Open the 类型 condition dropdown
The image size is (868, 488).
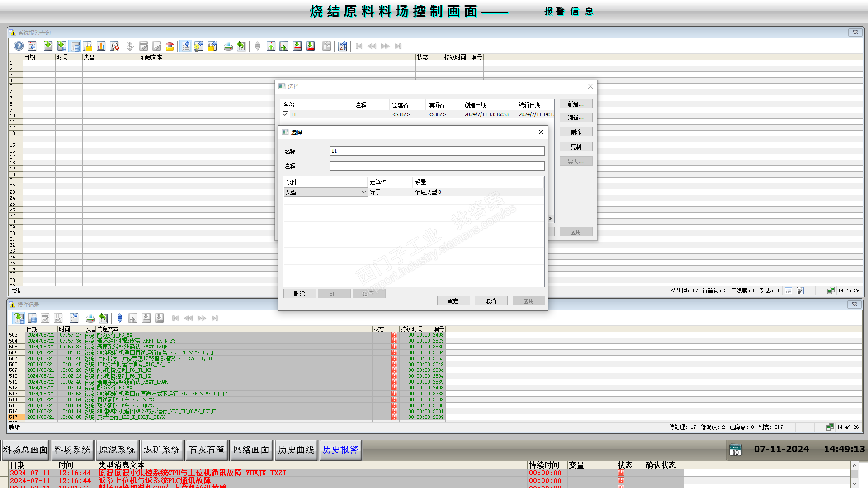[363, 192]
